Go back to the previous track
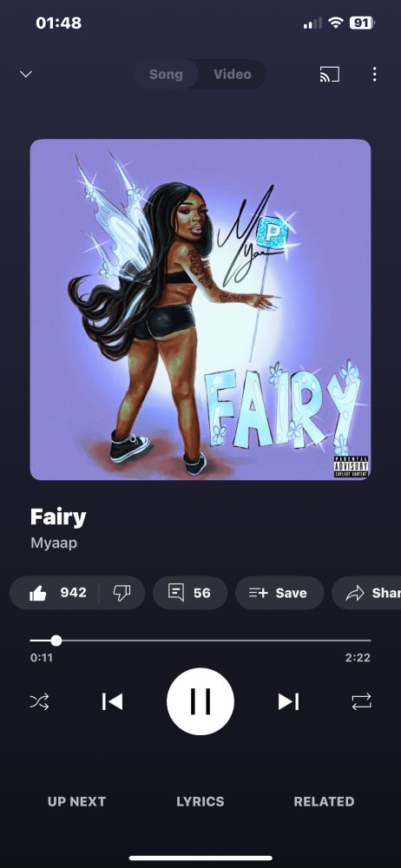401x868 pixels. [x=113, y=701]
